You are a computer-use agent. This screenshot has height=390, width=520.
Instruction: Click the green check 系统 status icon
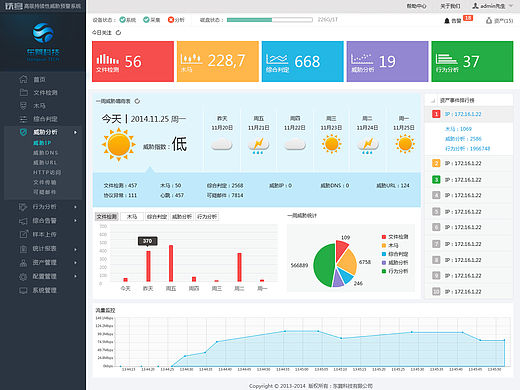[x=122, y=20]
